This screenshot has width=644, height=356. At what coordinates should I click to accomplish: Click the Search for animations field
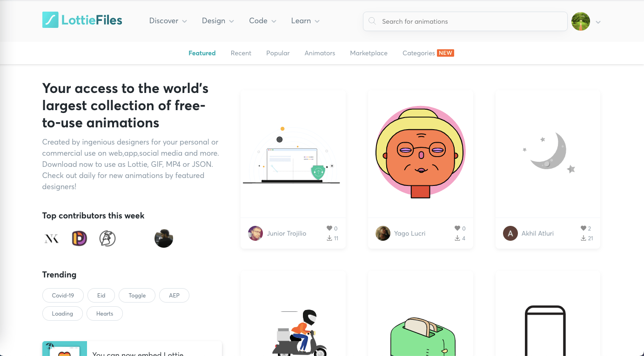click(x=465, y=21)
